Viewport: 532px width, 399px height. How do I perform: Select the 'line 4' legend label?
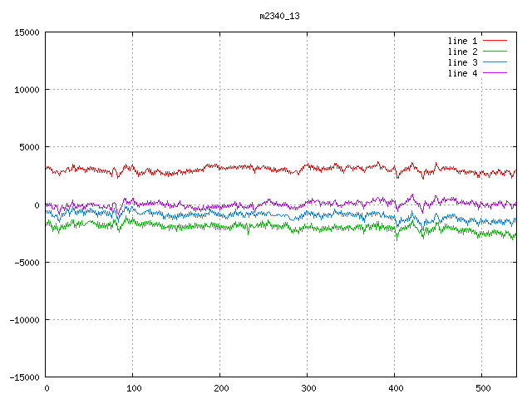(462, 73)
